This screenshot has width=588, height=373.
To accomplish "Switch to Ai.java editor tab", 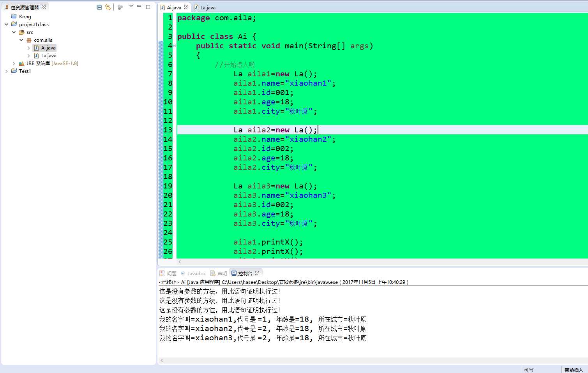I will tap(174, 7).
